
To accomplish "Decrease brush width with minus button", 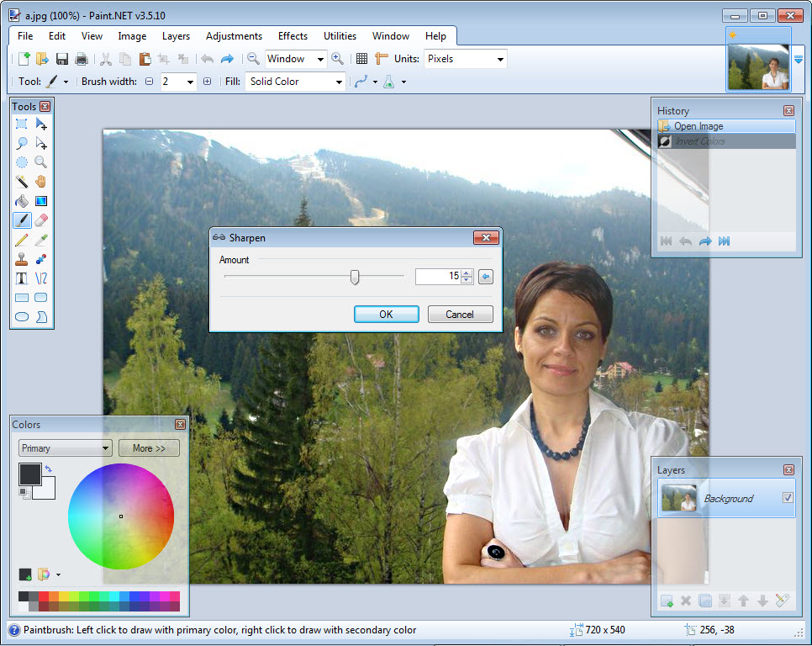I will click(149, 82).
